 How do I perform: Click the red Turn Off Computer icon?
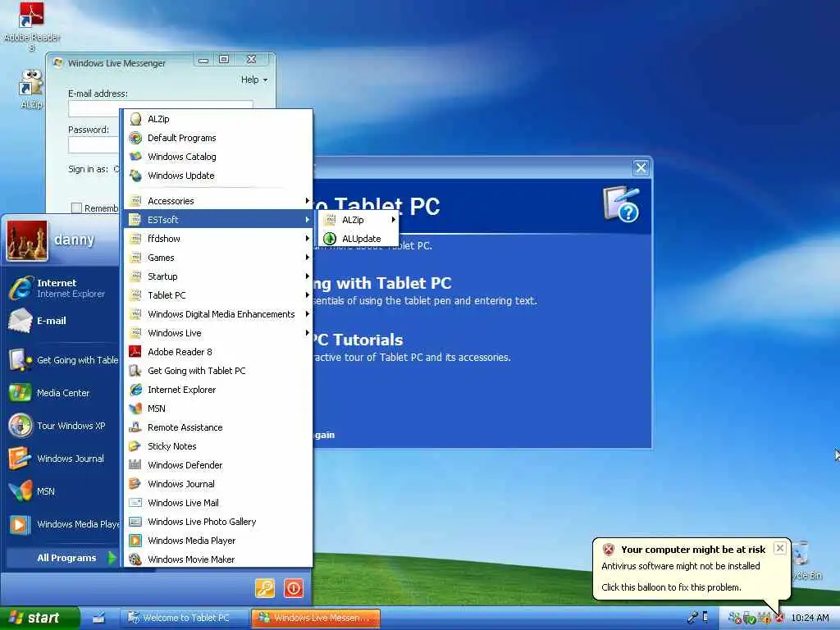pos(294,587)
